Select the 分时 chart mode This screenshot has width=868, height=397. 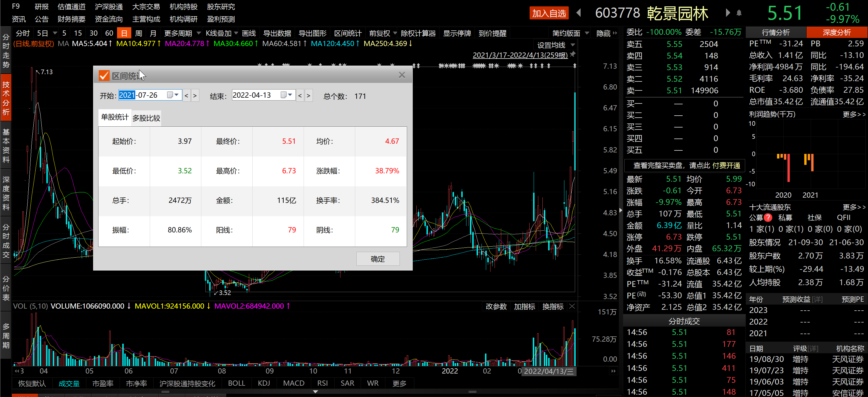[x=23, y=33]
